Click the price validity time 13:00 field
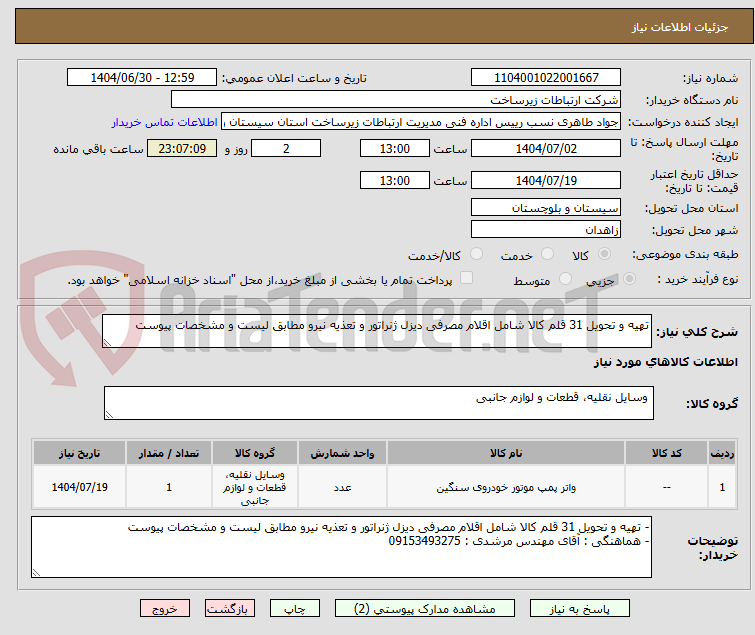 point(394,181)
